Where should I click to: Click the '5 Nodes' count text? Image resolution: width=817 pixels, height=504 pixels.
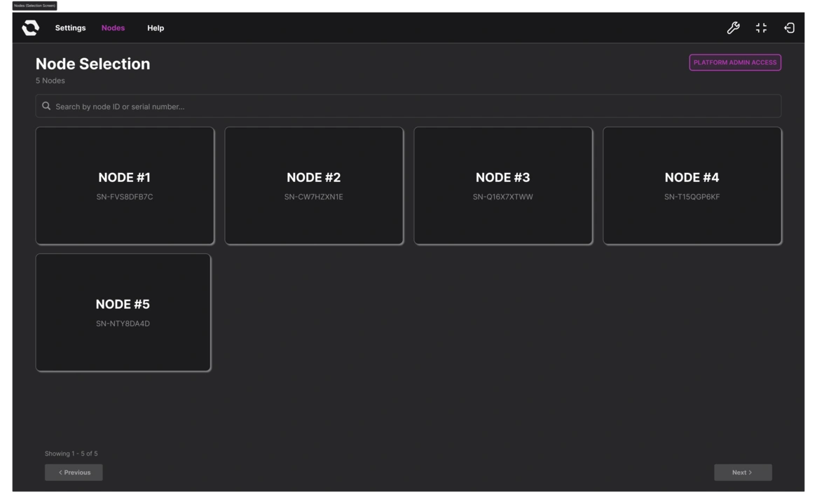click(x=50, y=80)
